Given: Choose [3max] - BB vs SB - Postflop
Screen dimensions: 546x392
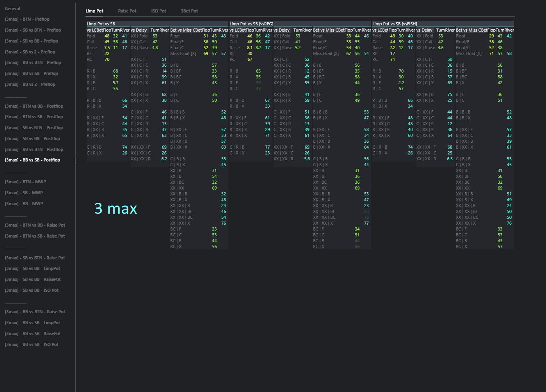Looking at the screenshot, I should pyautogui.click(x=32, y=160).
